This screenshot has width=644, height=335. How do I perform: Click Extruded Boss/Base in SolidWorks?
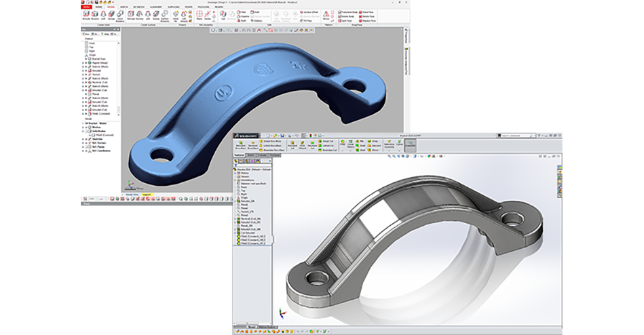[240, 144]
